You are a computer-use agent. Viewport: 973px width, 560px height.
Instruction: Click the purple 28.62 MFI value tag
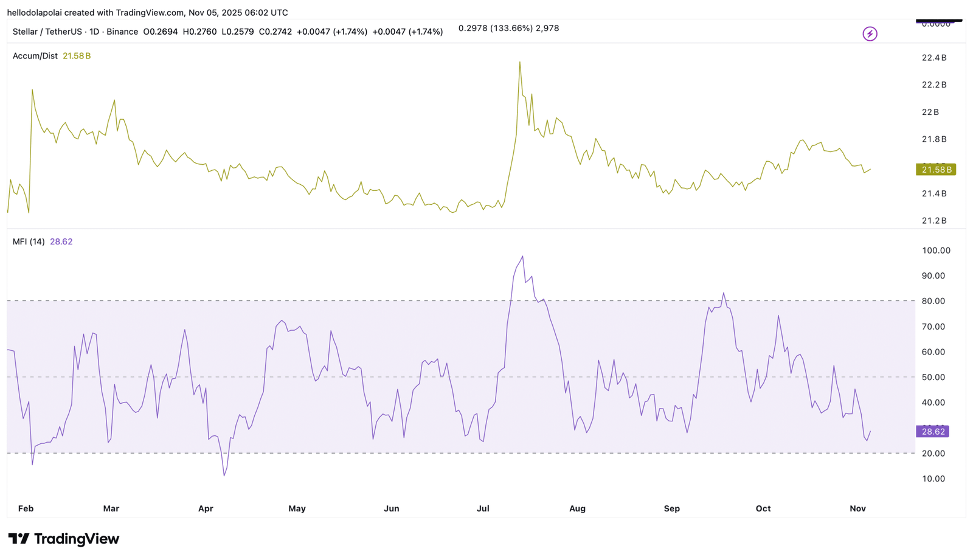tap(932, 432)
